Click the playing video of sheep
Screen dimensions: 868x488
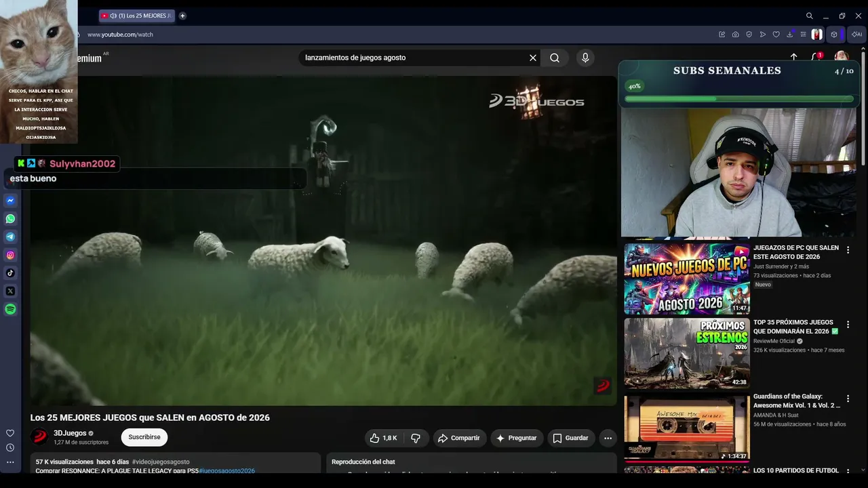pyautogui.click(x=323, y=241)
